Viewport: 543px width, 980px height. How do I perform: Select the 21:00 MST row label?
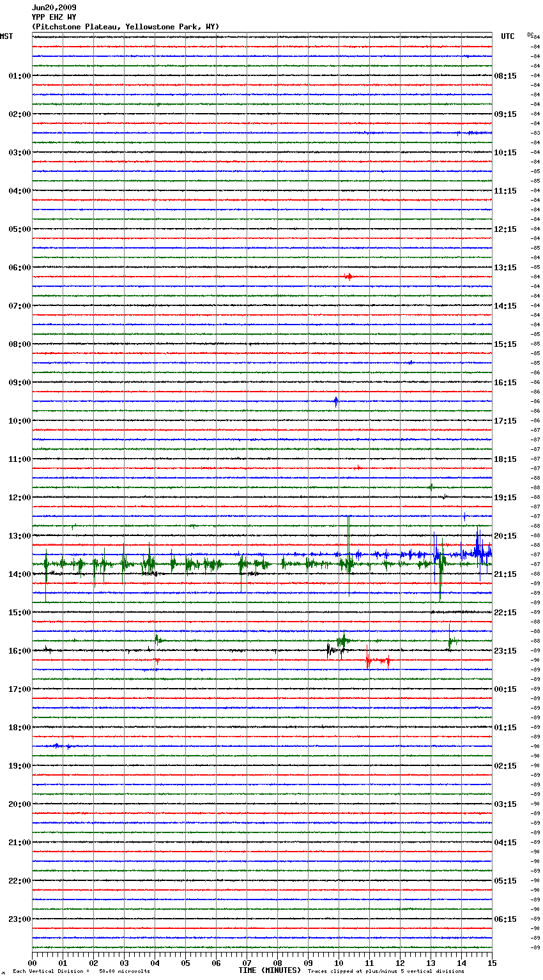(x=20, y=843)
